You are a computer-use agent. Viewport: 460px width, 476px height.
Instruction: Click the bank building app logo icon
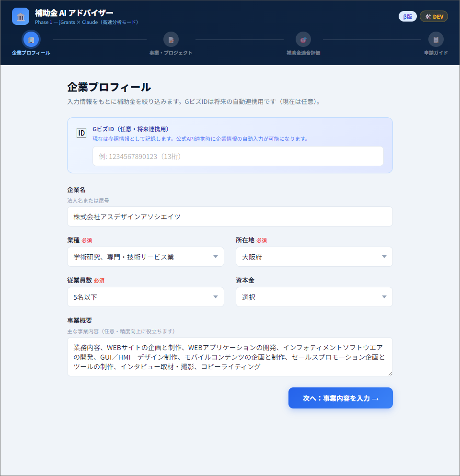21,16
